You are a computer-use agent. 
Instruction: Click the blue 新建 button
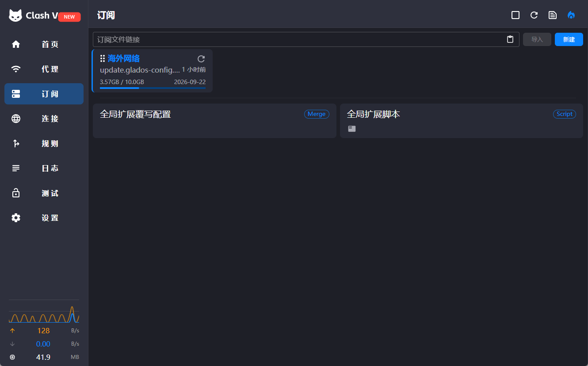(x=569, y=39)
